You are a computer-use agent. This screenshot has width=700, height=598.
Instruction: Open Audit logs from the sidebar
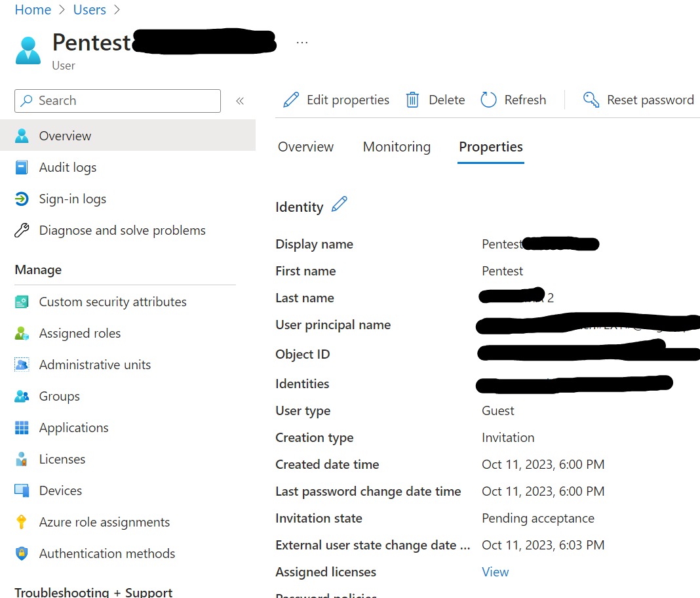coord(68,167)
